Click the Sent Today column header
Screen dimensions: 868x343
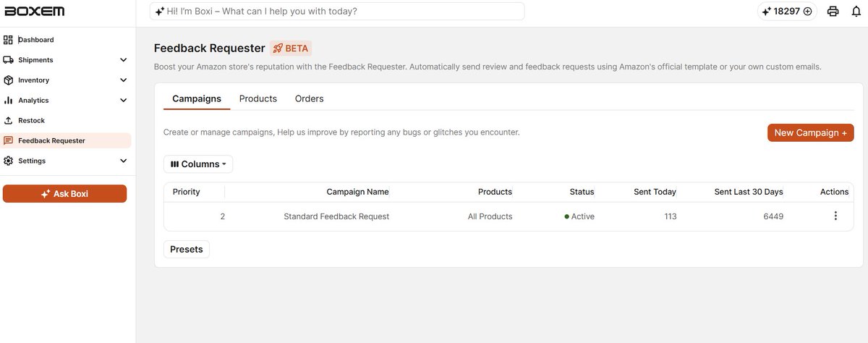[x=655, y=192]
